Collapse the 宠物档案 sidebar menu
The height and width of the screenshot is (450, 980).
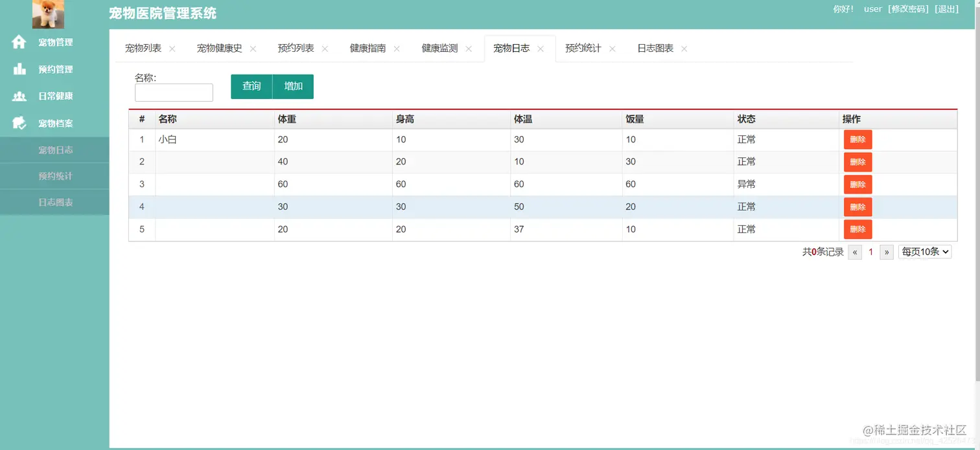54,123
